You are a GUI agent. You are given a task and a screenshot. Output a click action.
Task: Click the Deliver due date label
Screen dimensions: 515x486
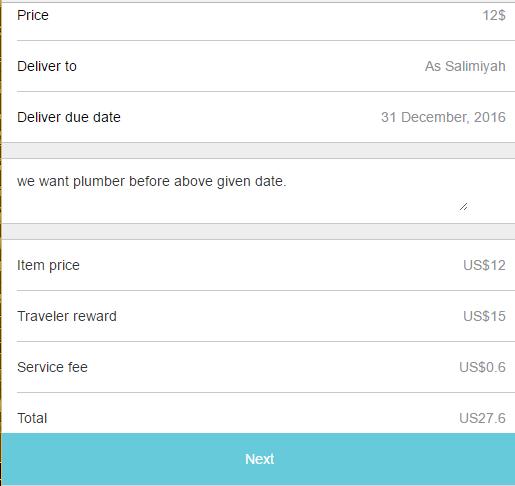tap(69, 117)
